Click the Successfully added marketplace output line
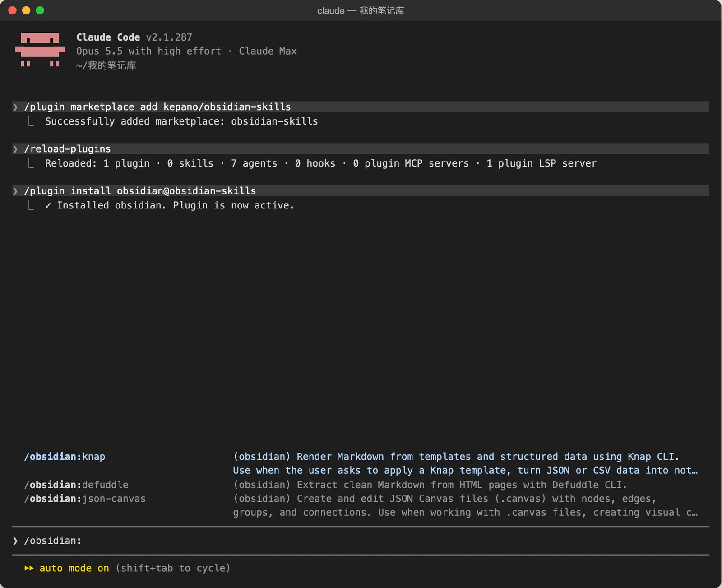Screen dimensions: 722x588 click(181, 121)
